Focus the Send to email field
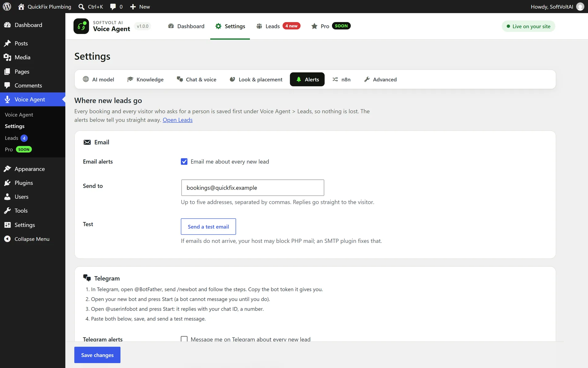Viewport: 588px width, 368px height. click(253, 188)
